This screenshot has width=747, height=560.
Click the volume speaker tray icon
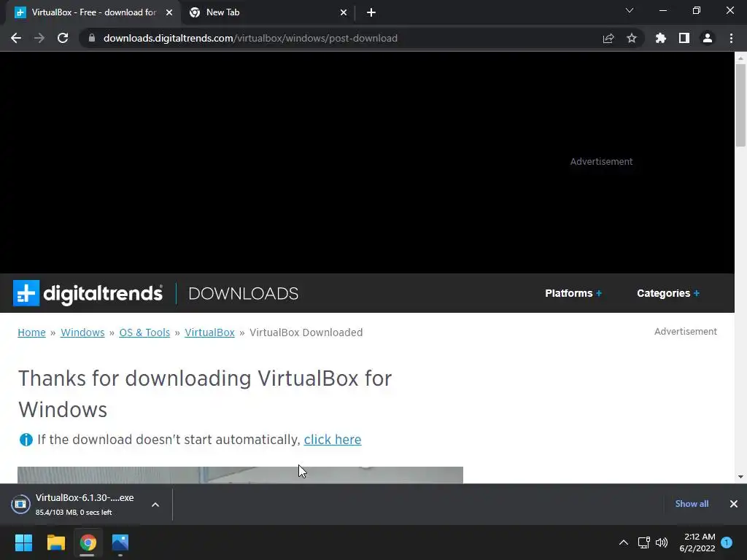coord(662,542)
